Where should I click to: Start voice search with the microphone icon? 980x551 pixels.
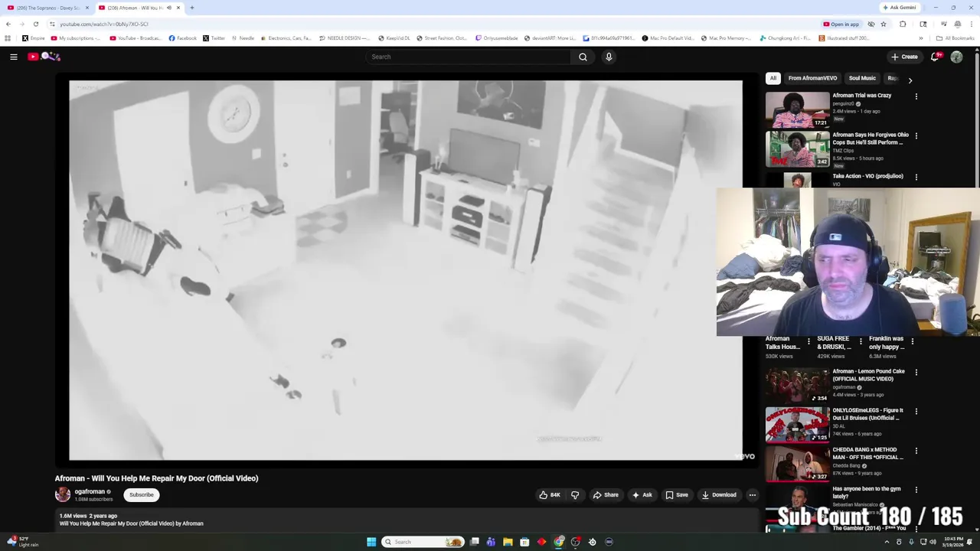609,57
